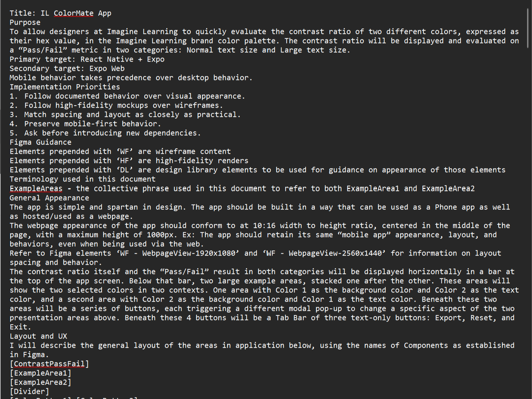Click the line describing 'HF' high-fidelity renders

129,161
